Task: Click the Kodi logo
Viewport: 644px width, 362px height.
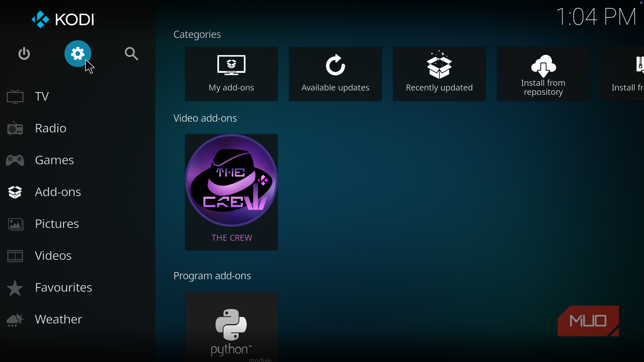Action: (62, 19)
